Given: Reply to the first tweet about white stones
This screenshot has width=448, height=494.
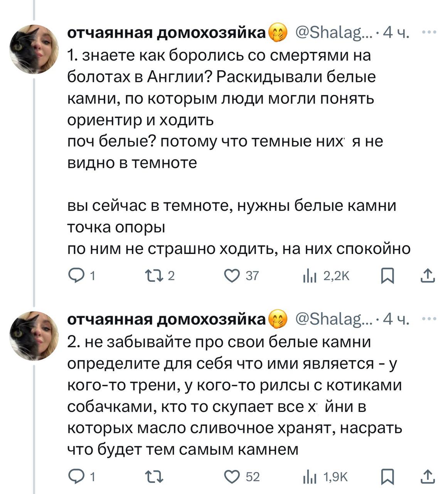Looking at the screenshot, I should (x=75, y=276).
